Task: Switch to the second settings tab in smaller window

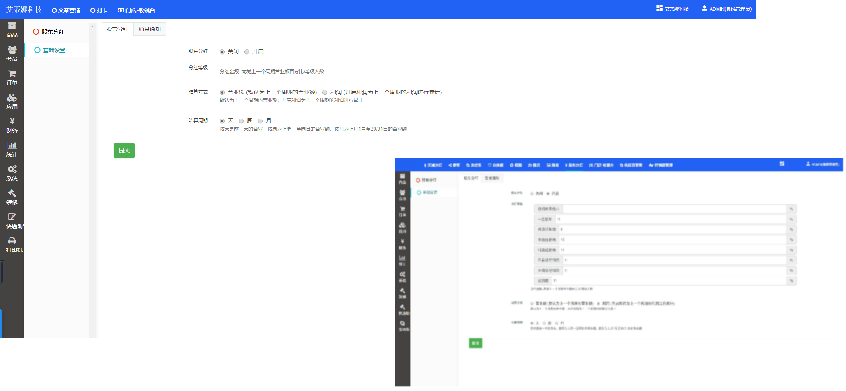Action: [x=492, y=177]
